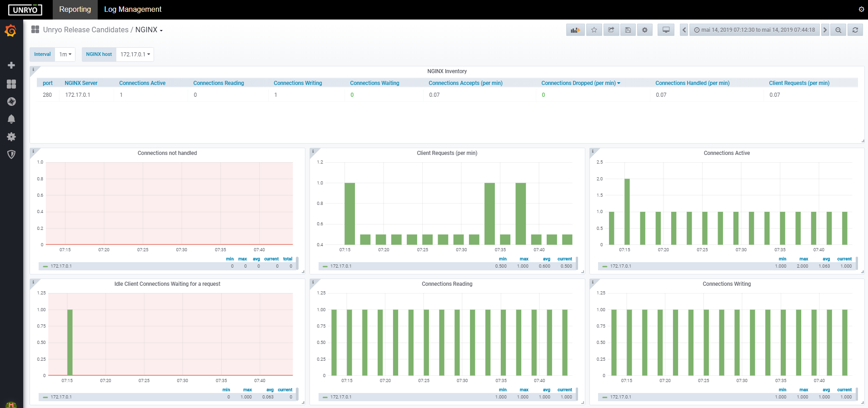Refresh the dashboard icon
The image size is (868, 408).
click(x=855, y=30)
